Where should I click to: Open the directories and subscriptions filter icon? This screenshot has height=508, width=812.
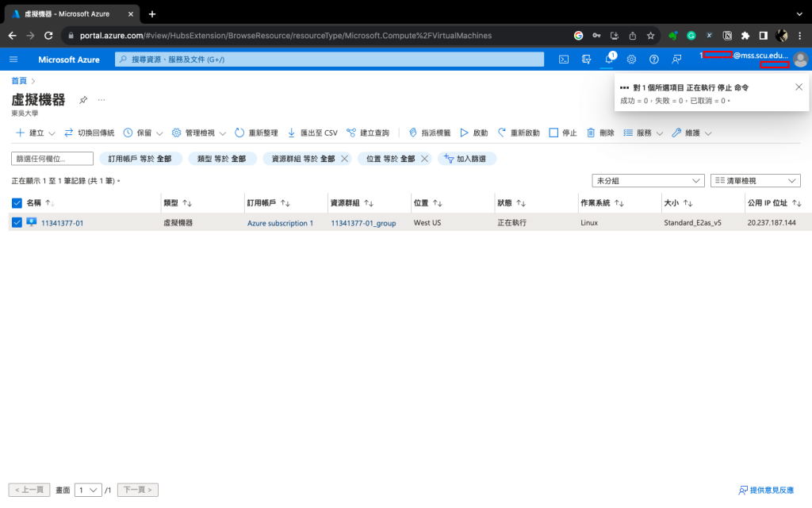point(586,59)
